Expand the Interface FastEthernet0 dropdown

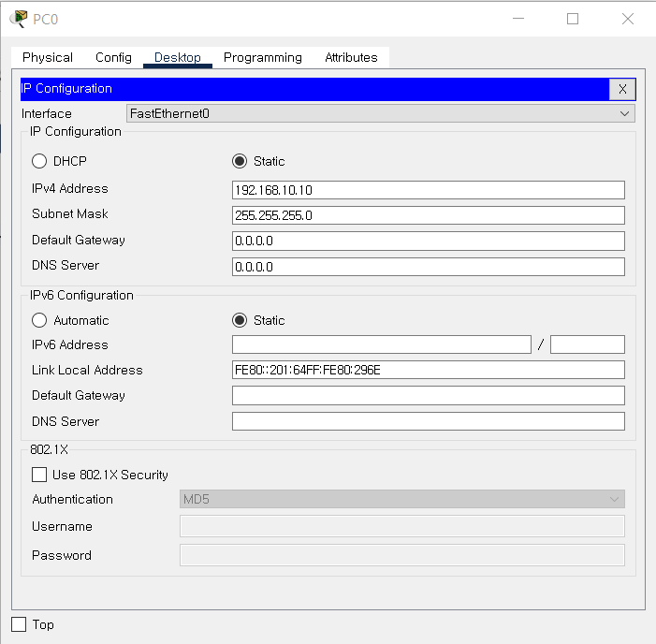pyautogui.click(x=380, y=113)
